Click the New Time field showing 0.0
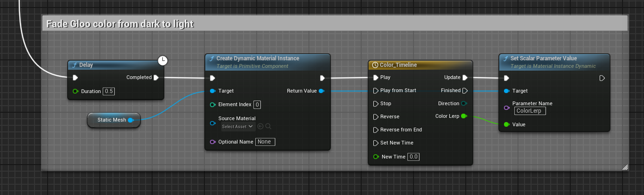This screenshot has width=644, height=195. pyautogui.click(x=413, y=157)
